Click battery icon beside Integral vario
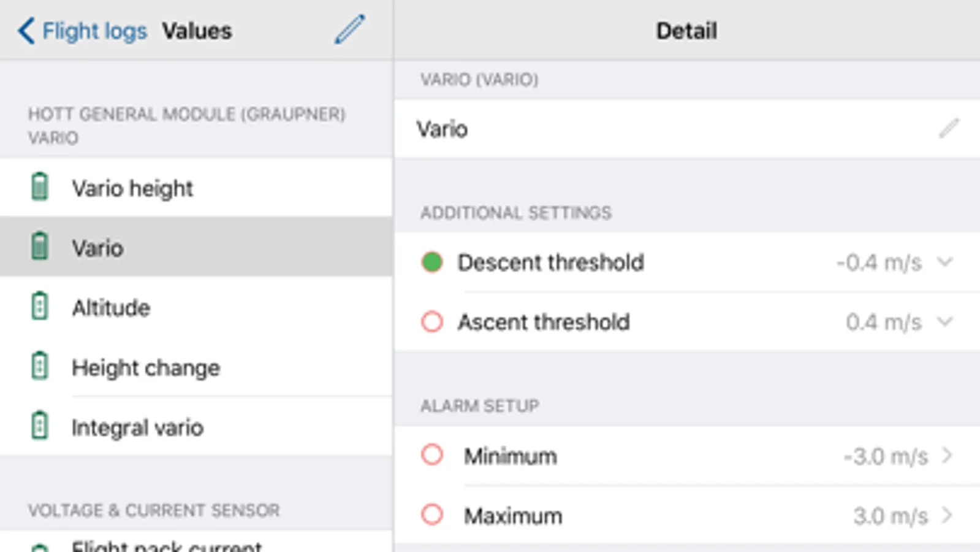980x552 pixels. coord(40,426)
